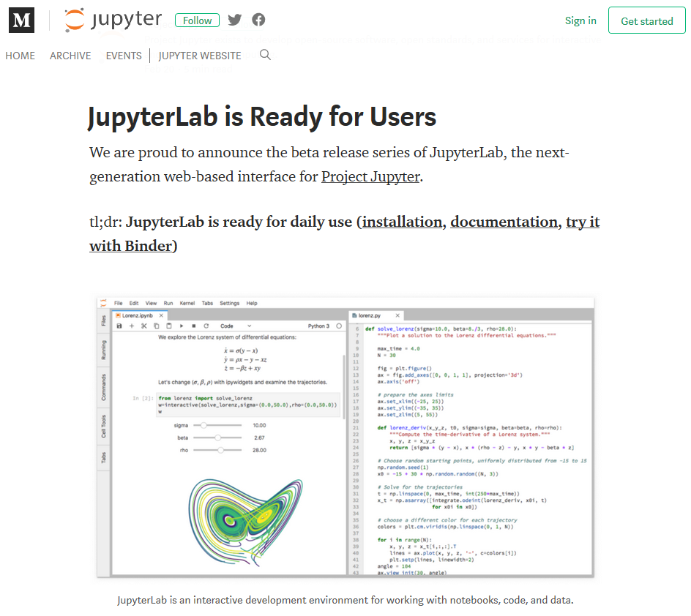
Task: Click the sigma value 10.00
Action: point(260,426)
